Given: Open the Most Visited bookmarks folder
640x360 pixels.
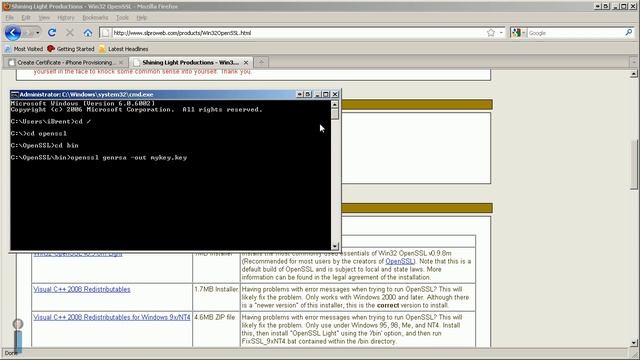Looking at the screenshot, I should point(24,49).
